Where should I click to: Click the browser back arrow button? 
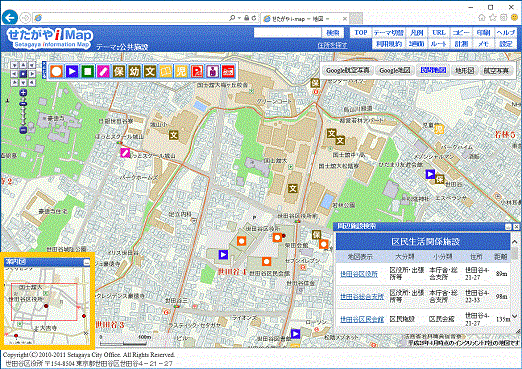click(x=10, y=18)
